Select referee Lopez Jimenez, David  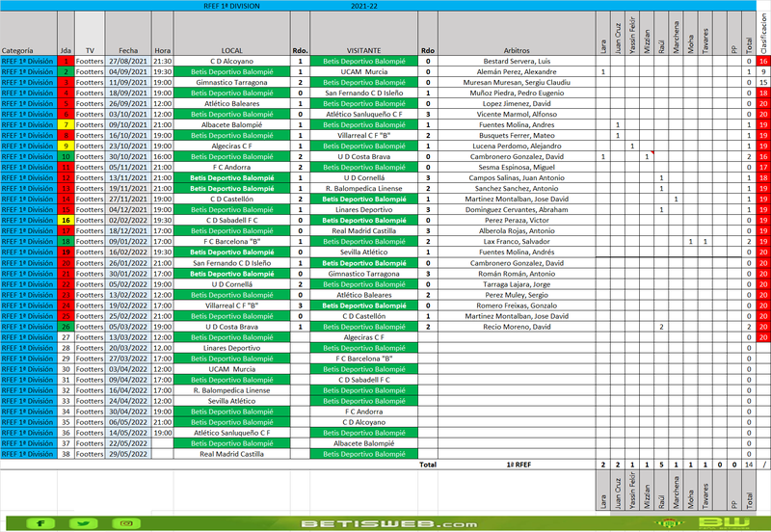517,104
